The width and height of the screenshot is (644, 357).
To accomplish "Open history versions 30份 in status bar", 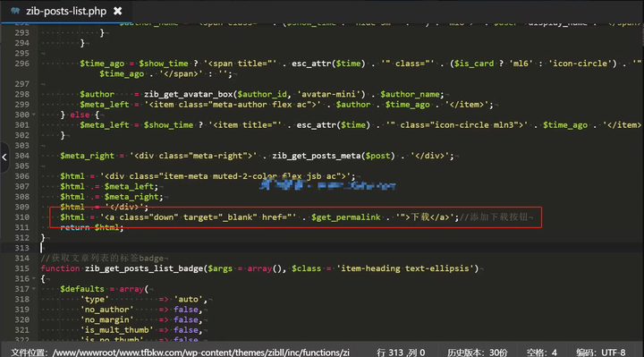I will tap(478, 353).
